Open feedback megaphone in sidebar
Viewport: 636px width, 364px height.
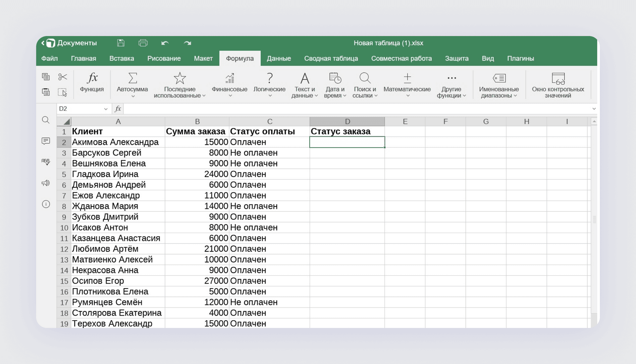[46, 183]
